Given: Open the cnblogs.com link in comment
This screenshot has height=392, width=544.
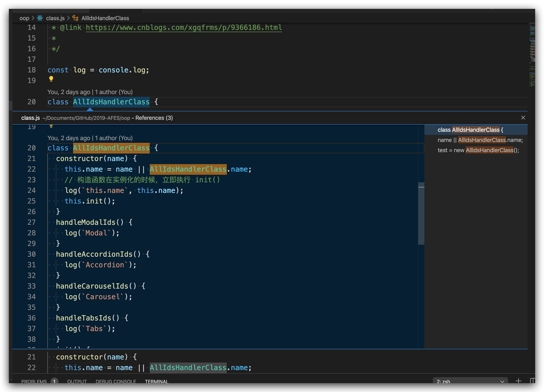Looking at the screenshot, I should [184, 27].
